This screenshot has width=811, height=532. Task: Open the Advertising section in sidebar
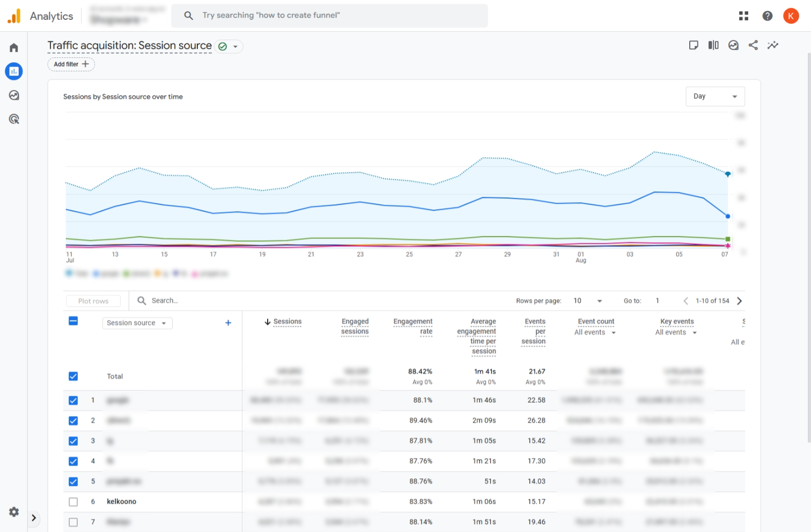tap(14, 119)
